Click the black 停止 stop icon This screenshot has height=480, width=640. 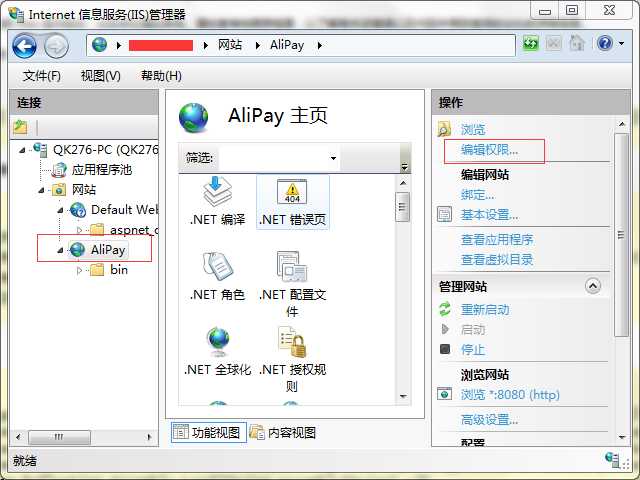tap(445, 349)
